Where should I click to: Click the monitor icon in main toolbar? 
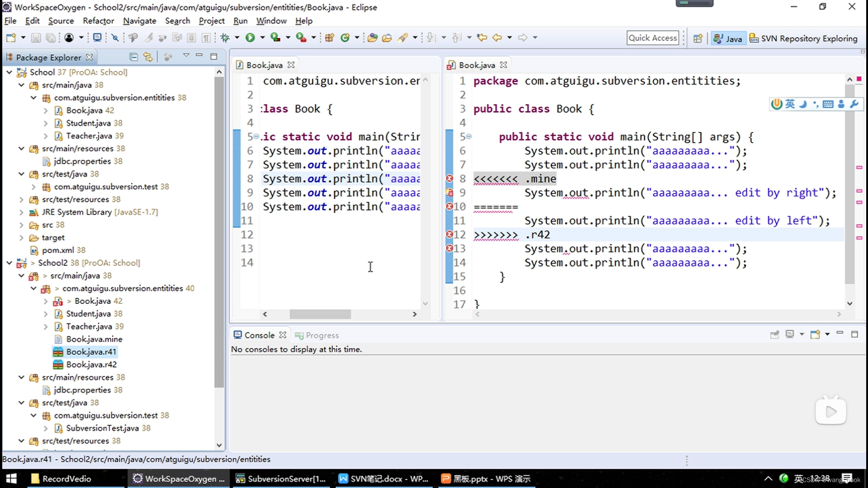[x=97, y=38]
